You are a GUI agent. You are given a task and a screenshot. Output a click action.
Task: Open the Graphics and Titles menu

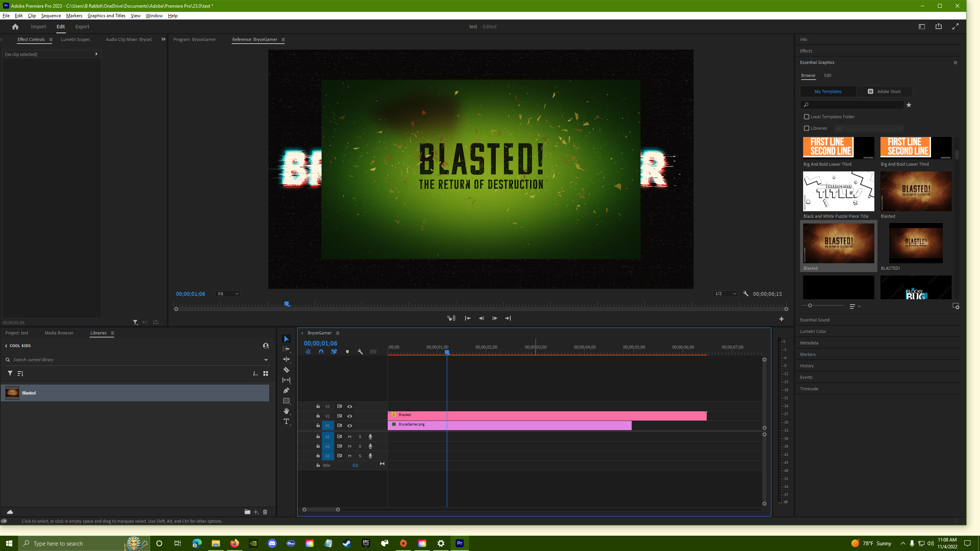(106, 16)
